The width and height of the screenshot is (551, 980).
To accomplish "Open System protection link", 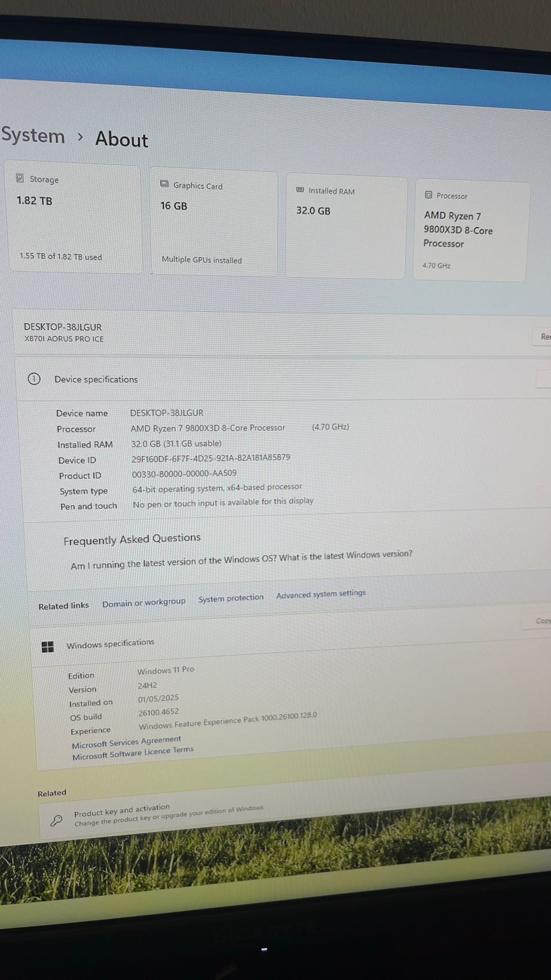I will coord(231,598).
